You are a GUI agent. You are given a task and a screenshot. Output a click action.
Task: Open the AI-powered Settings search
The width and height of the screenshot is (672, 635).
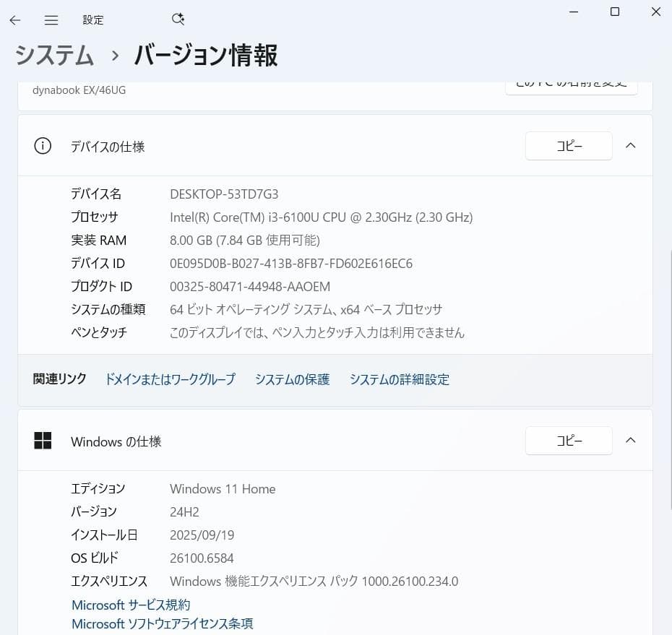(178, 19)
